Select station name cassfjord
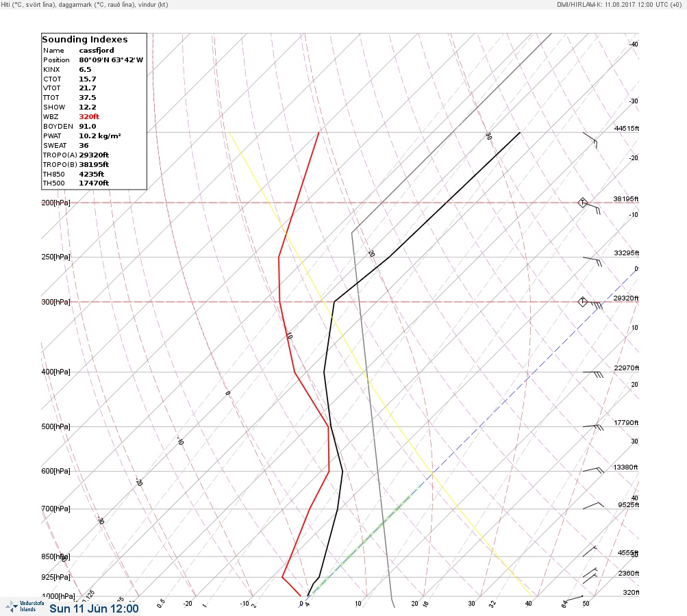This screenshot has height=616, width=687. (97, 51)
